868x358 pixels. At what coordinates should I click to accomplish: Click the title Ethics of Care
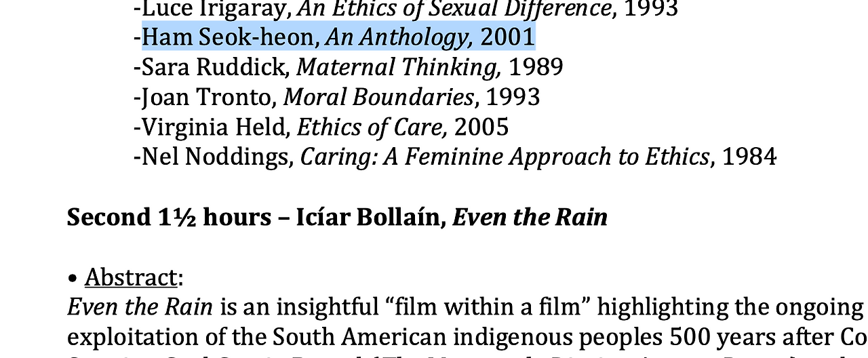[372, 127]
